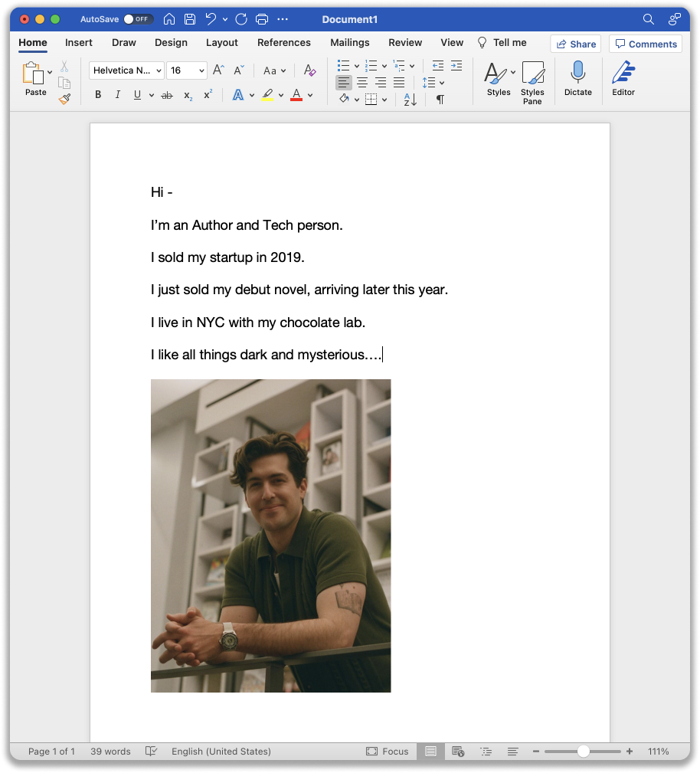Open the font name dropdown
This screenshot has height=773, width=700.
click(x=126, y=70)
